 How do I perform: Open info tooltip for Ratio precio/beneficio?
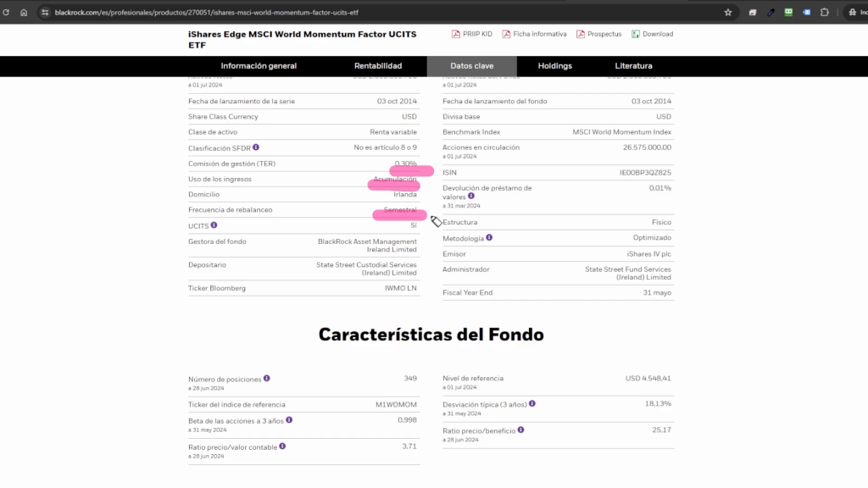tap(520, 430)
